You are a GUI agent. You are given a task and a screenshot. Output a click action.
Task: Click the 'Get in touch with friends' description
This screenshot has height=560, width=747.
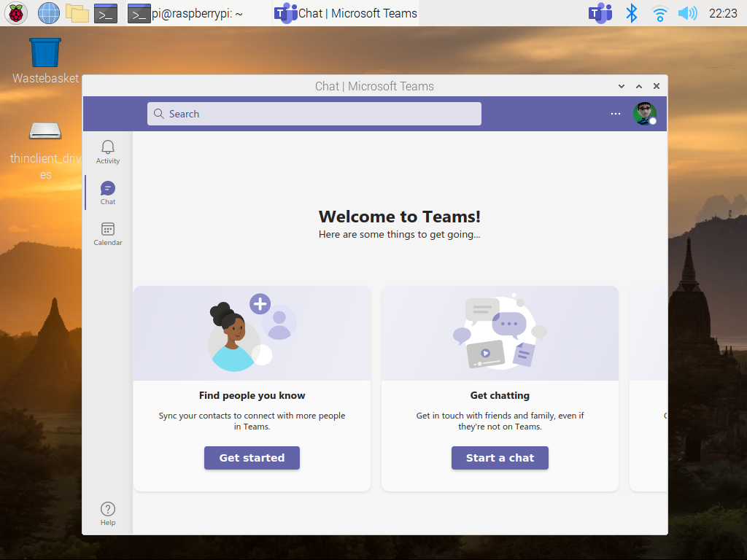[500, 421]
